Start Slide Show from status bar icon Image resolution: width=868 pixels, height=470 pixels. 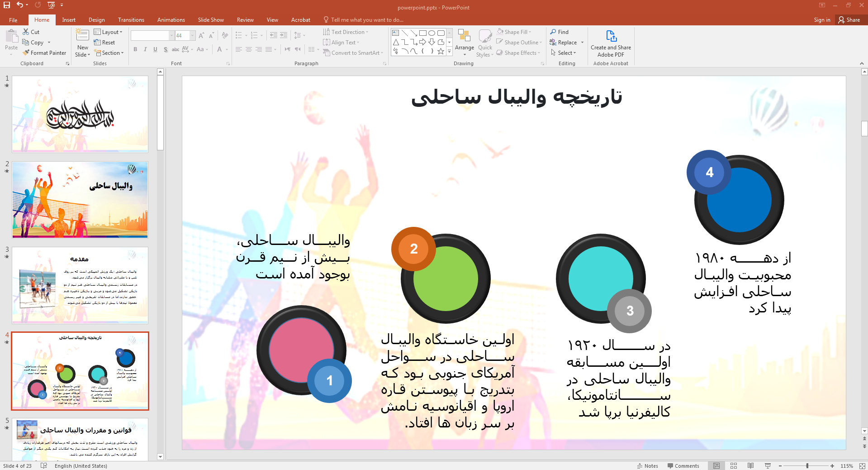coord(768,466)
